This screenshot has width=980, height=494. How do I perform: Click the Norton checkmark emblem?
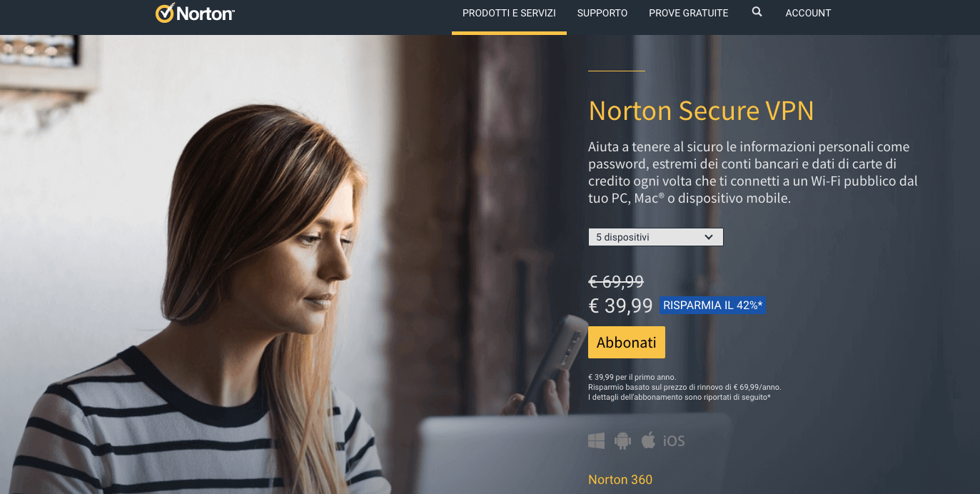coord(165,13)
